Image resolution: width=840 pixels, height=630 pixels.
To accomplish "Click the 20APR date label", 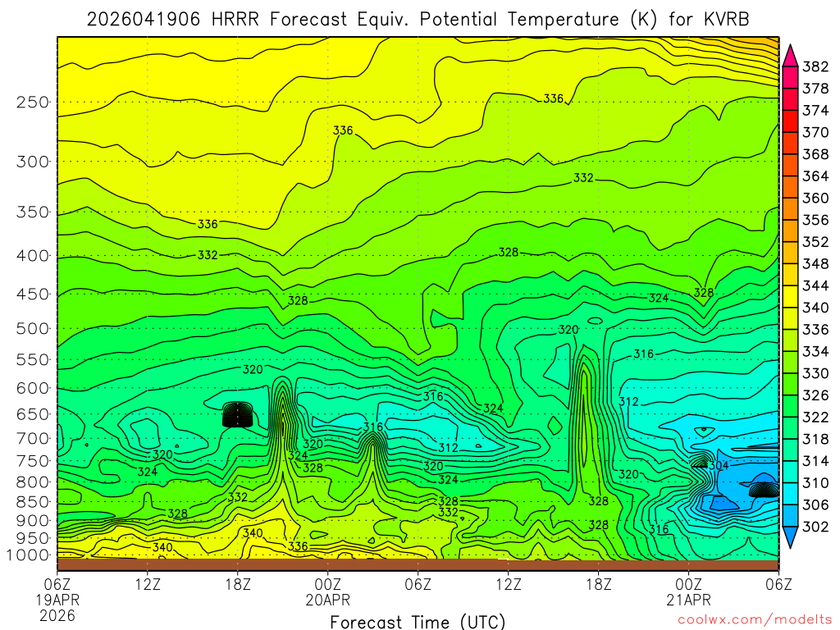I will point(327,600).
